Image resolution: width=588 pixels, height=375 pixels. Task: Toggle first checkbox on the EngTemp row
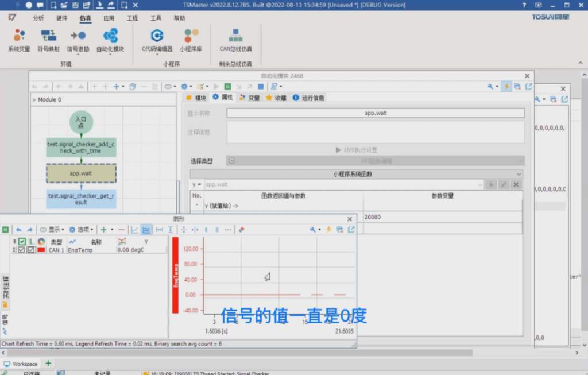coord(21,250)
